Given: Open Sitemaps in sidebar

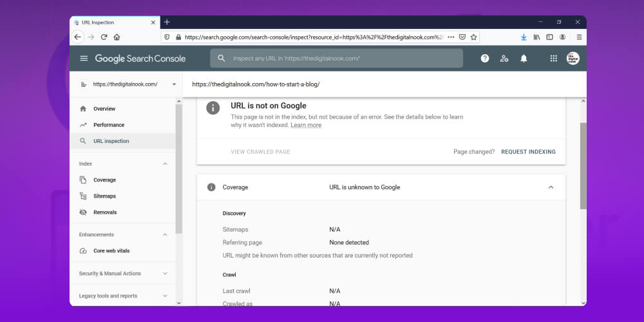Looking at the screenshot, I should (x=105, y=196).
